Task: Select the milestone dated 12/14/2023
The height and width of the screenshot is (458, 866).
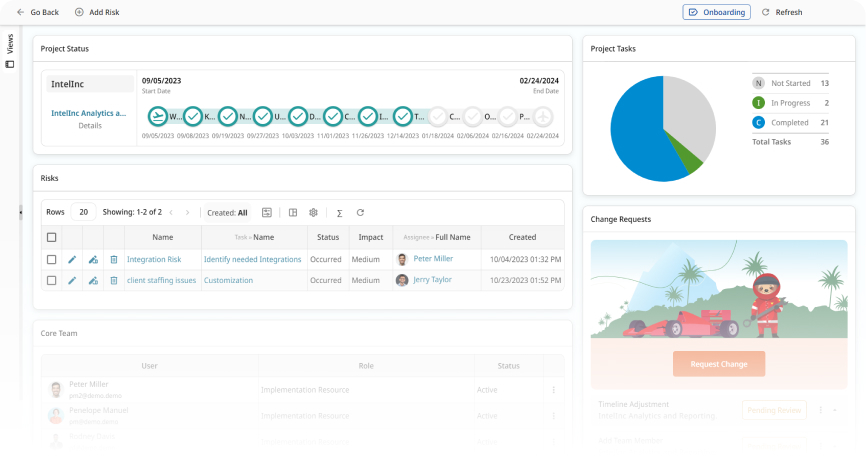Action: coord(403,117)
